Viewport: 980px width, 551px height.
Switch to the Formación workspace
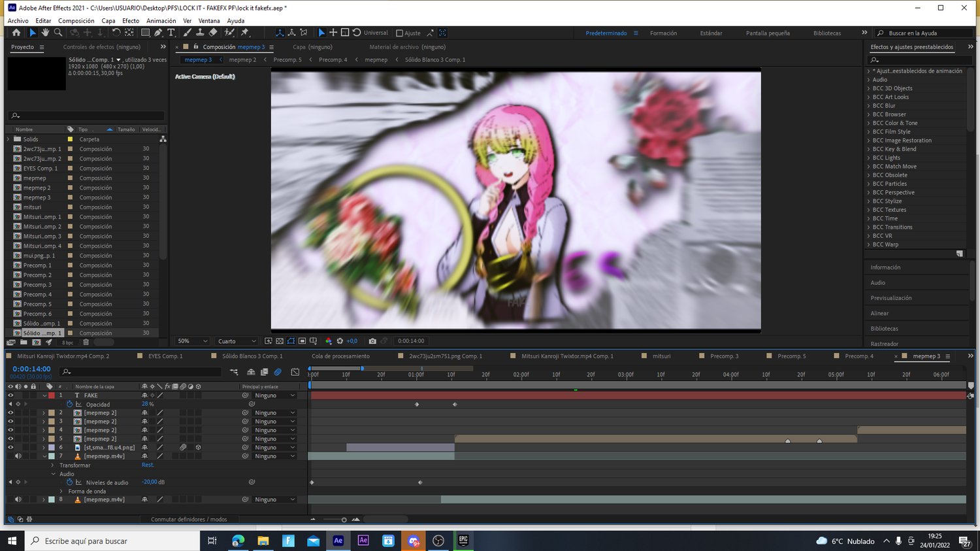click(663, 33)
